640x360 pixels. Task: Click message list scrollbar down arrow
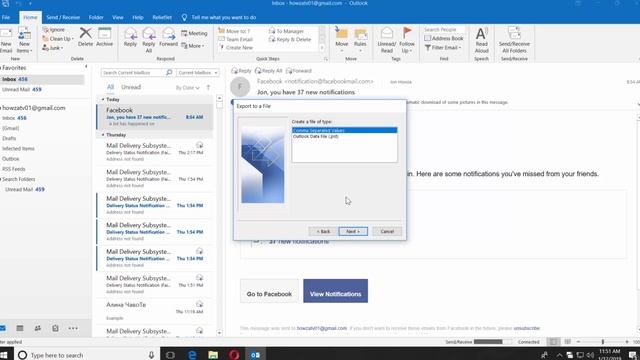(x=219, y=333)
